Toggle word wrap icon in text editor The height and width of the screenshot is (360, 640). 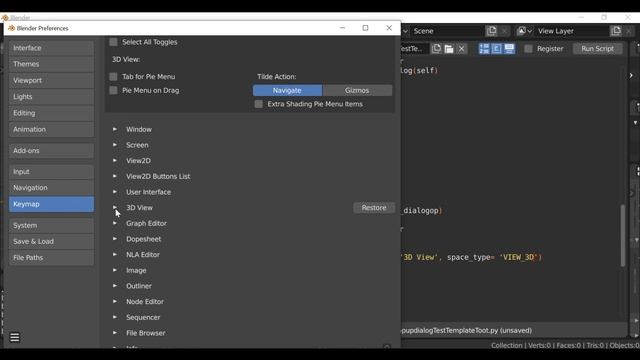[497, 49]
